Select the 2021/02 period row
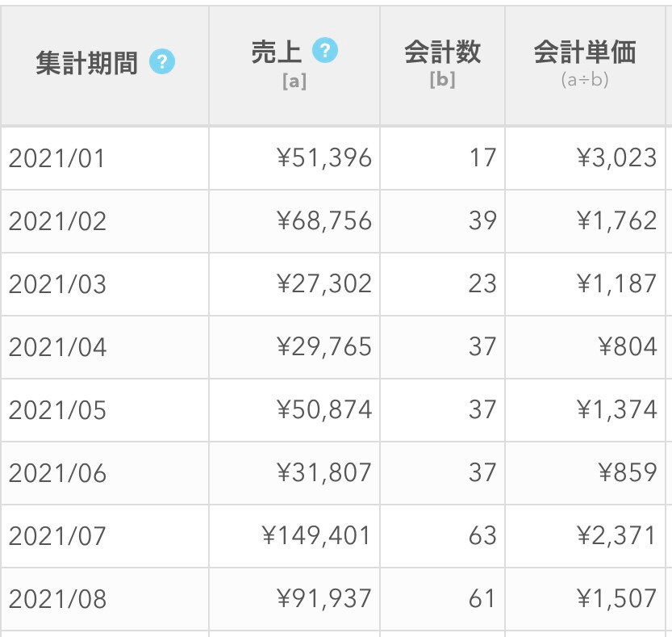 coord(56,221)
